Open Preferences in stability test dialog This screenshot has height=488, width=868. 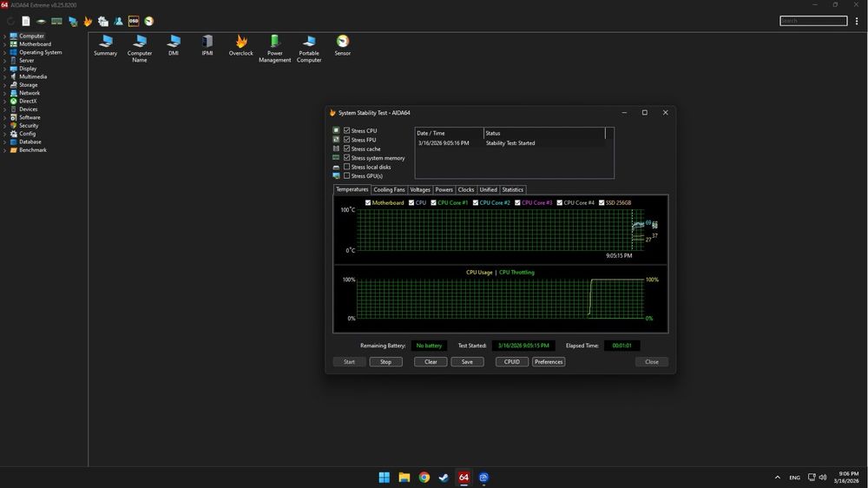(x=549, y=362)
